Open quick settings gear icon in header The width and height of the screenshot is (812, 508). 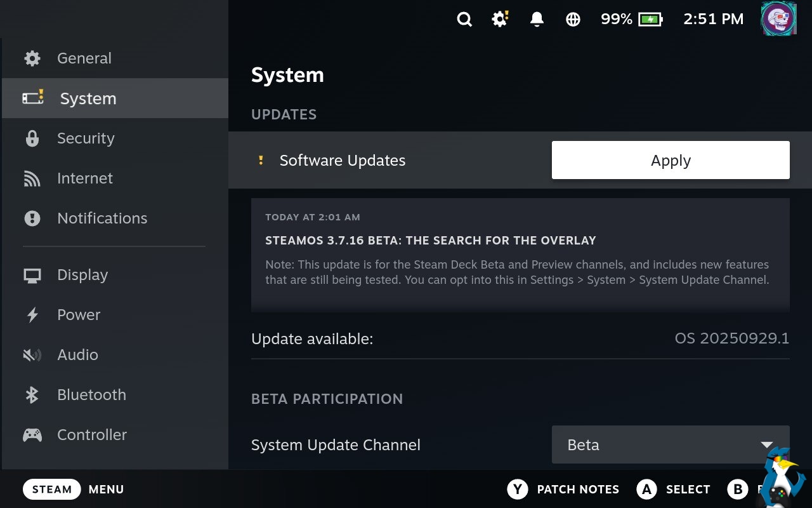(500, 20)
